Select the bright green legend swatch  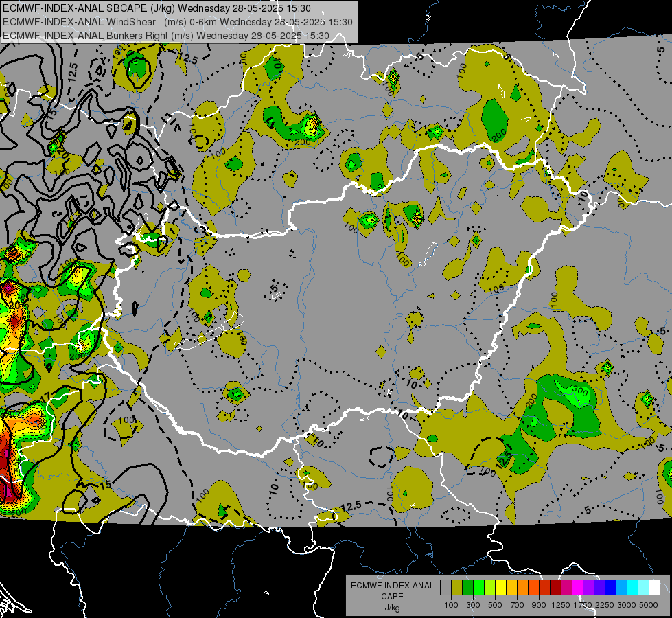pos(478,587)
